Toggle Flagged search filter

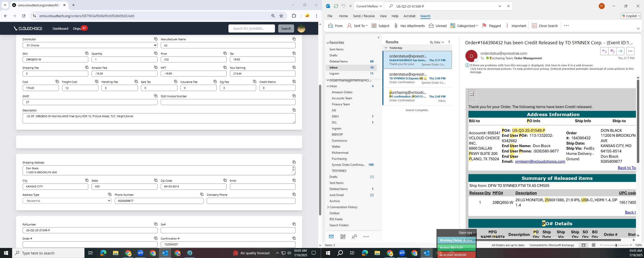coord(492,26)
